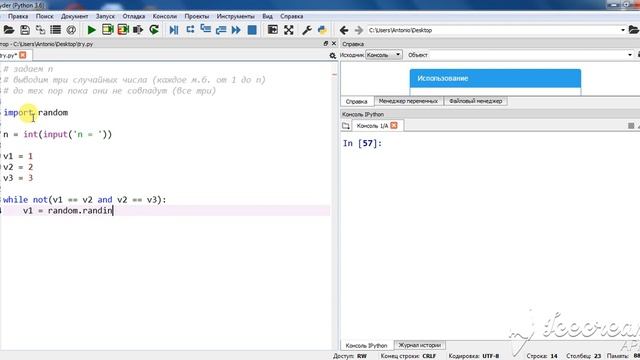Run the file with the green play icon
This screenshot has width=640, height=360.
pyautogui.click(x=92, y=30)
